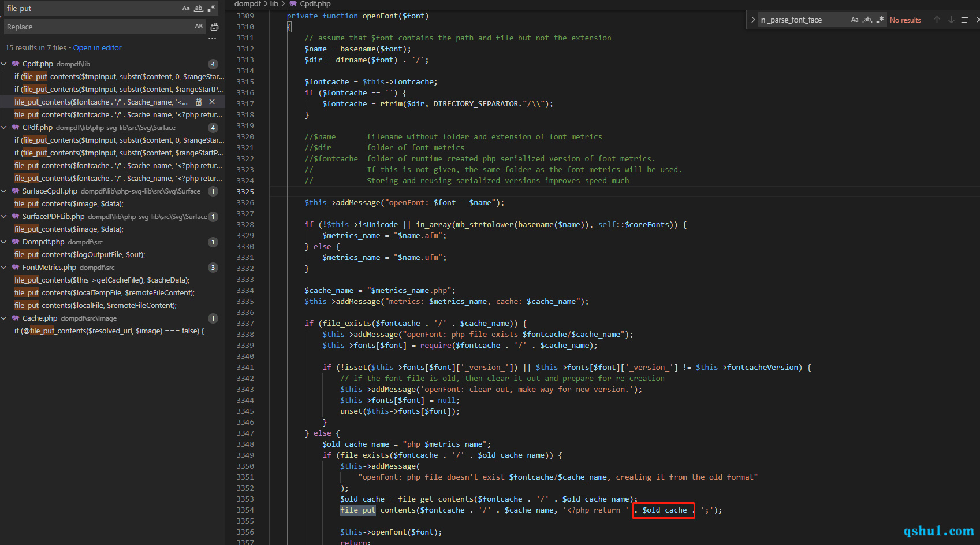The image size is (980, 545).
Task: Click highlighted file_put in line 3354
Action: click(x=358, y=510)
